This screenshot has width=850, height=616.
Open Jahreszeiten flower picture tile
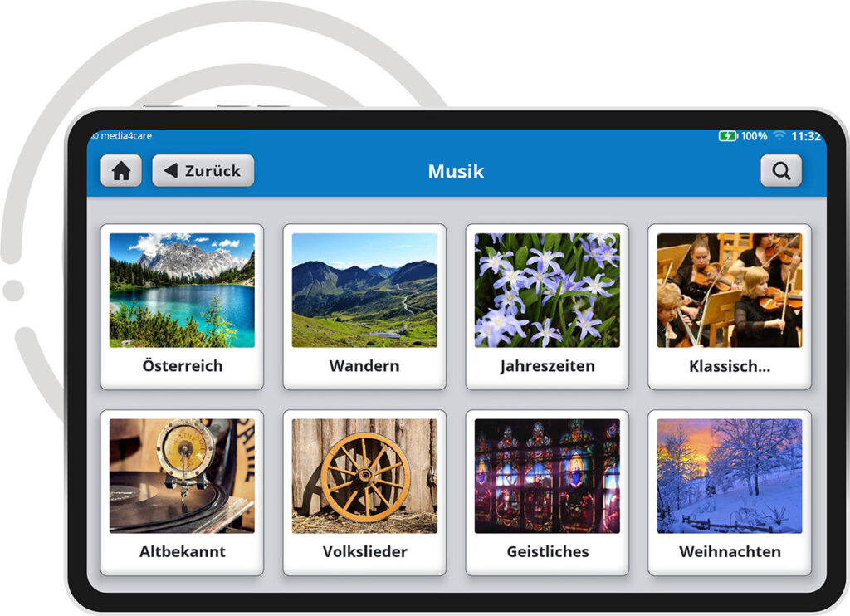tap(547, 290)
